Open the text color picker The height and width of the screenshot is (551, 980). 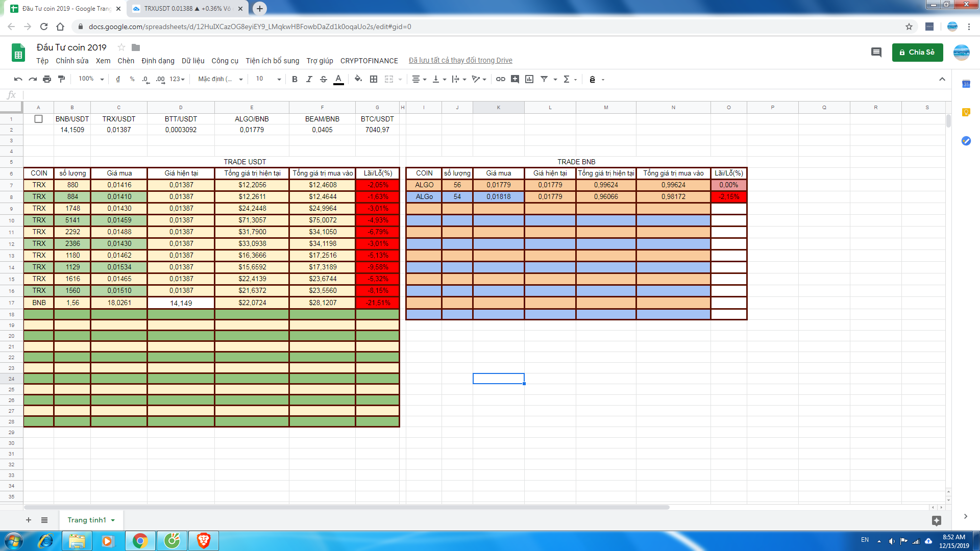click(338, 79)
